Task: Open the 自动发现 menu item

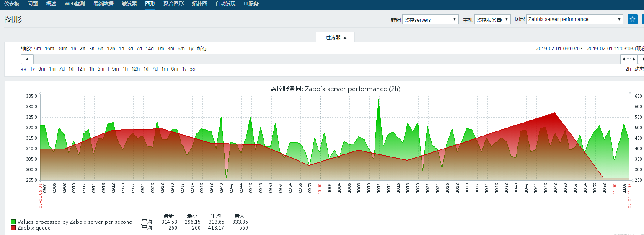Action: pos(225,4)
